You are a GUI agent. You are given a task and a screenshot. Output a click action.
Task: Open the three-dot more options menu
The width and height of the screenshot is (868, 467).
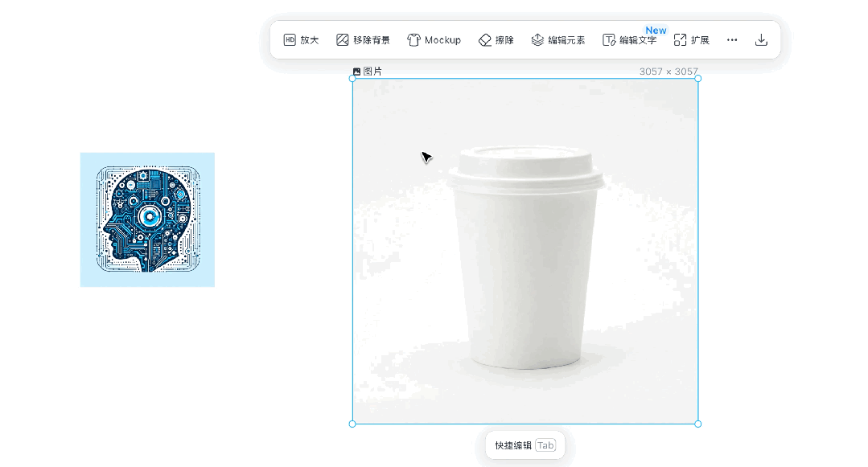pos(732,40)
